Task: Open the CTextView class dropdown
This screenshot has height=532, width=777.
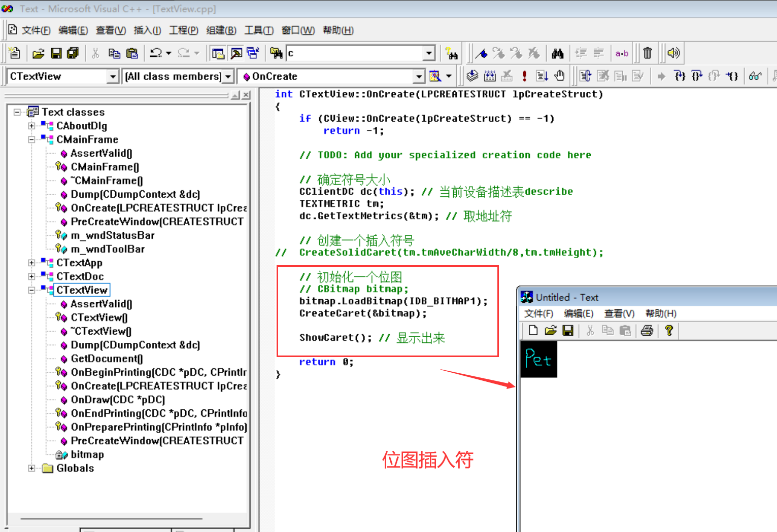Action: pos(113,76)
